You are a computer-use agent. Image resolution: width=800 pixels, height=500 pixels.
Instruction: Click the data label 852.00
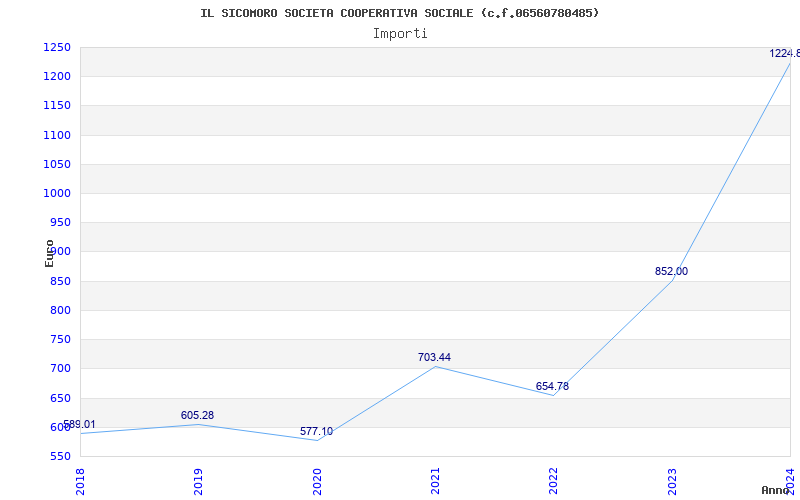[x=671, y=272]
